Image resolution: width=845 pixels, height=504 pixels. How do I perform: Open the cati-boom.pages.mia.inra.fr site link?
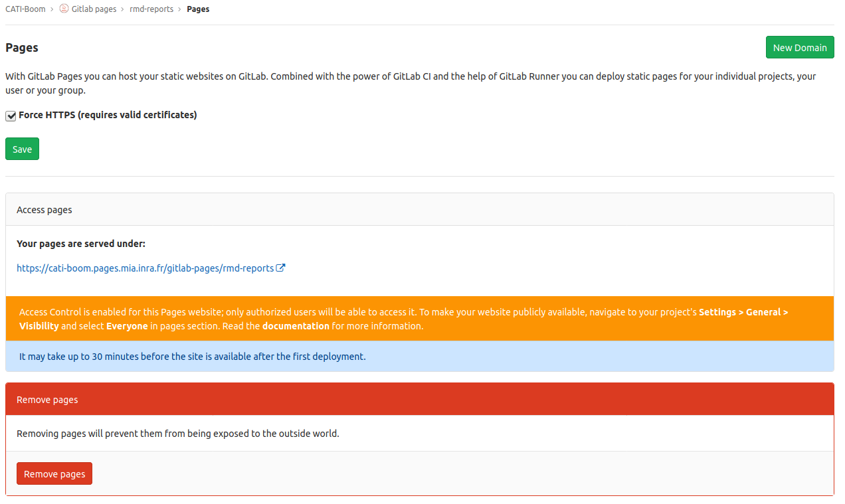(145, 268)
